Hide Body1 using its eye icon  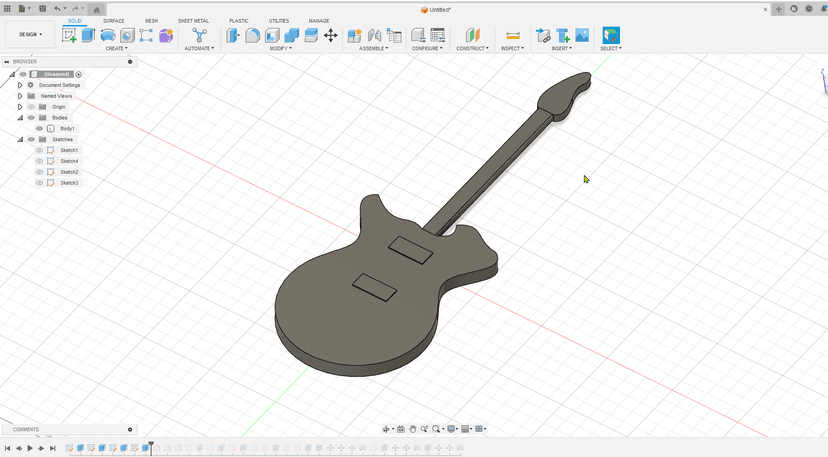click(x=40, y=129)
